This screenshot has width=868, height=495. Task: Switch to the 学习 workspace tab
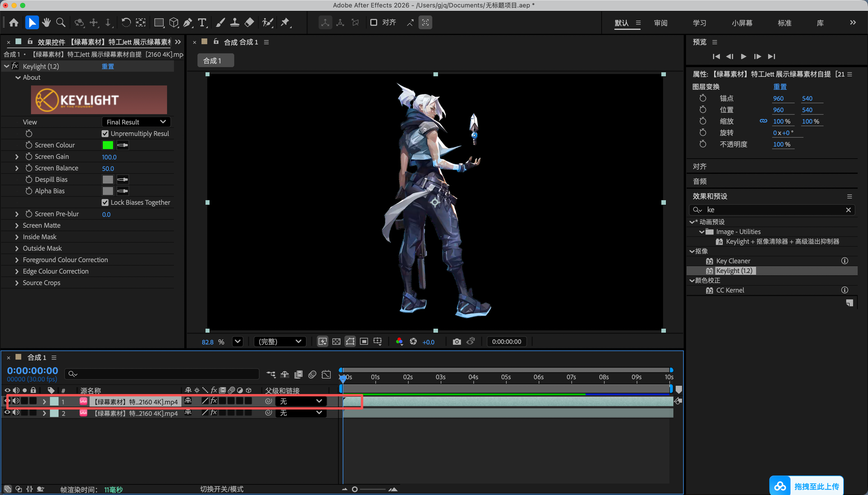[699, 23]
